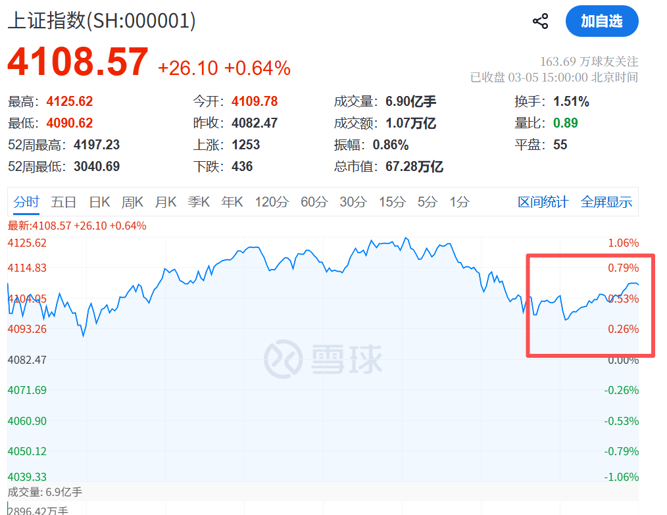
Task: Click the red highlighted chart region
Action: point(590,305)
